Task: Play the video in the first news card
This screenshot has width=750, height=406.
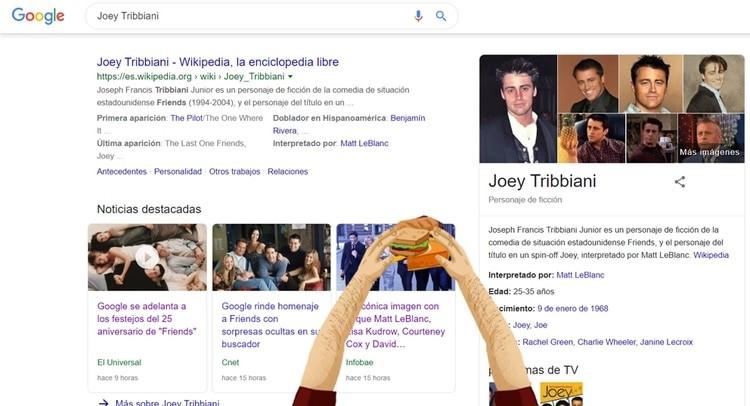Action: [x=147, y=257]
